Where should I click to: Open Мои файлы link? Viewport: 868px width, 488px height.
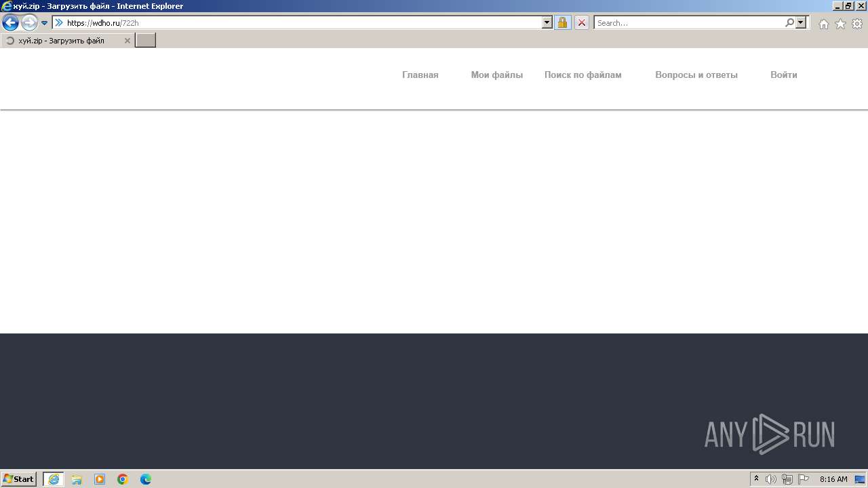pyautogui.click(x=497, y=75)
